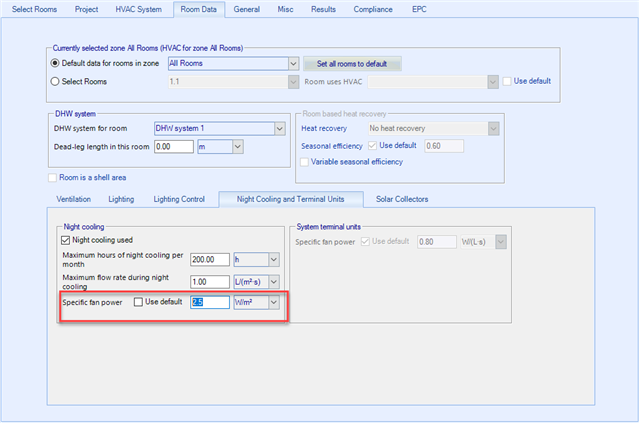Select the Lighting Control sub-tab
The image size is (639, 423).
[x=179, y=199]
